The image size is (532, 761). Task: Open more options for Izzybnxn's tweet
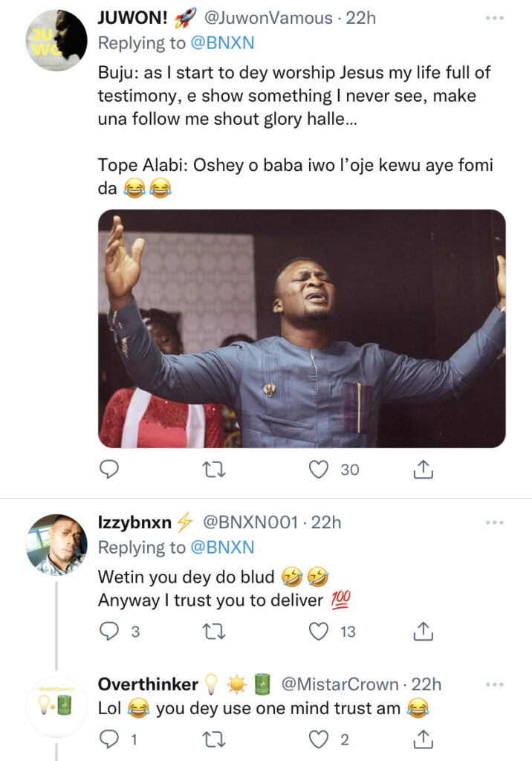494,523
